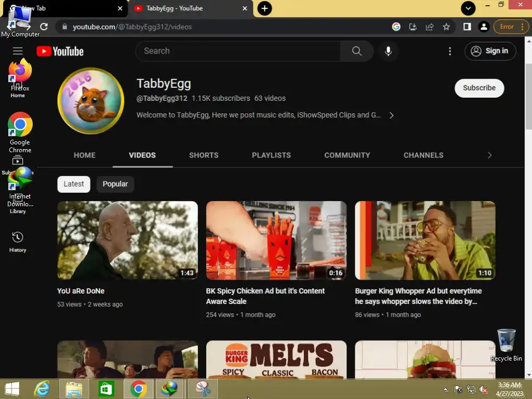Viewport: 532px width, 399px height.
Task: Launch Internet Explorer from taskbar
Action: tap(42, 389)
